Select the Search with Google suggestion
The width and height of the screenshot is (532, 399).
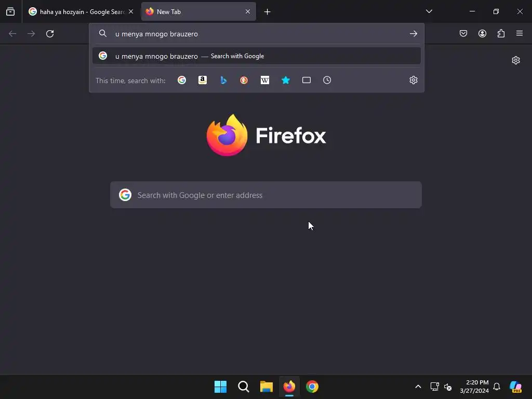coord(257,56)
